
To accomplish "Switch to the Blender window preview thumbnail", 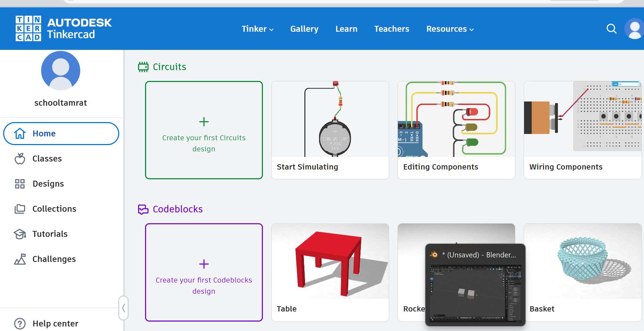I will [x=475, y=293].
